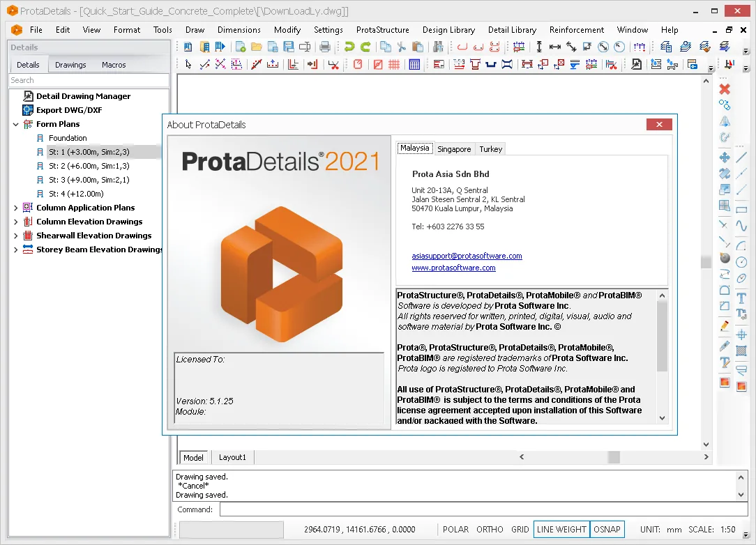Open status bar options dropdown arrow

coord(746,535)
